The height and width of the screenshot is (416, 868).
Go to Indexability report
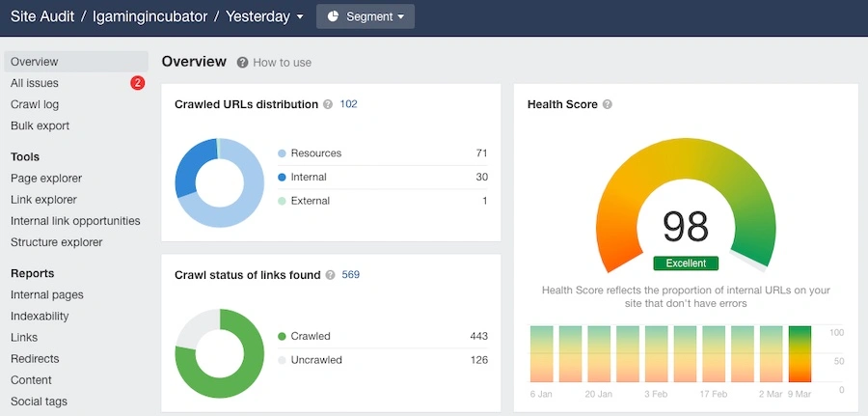point(40,316)
